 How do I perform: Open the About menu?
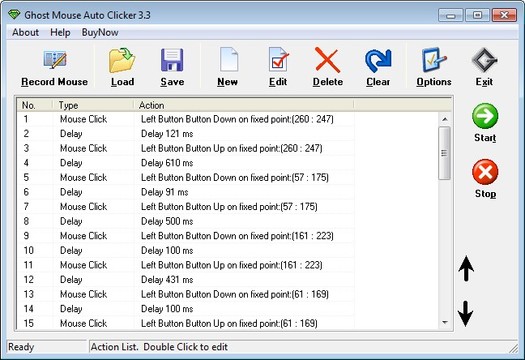click(25, 32)
